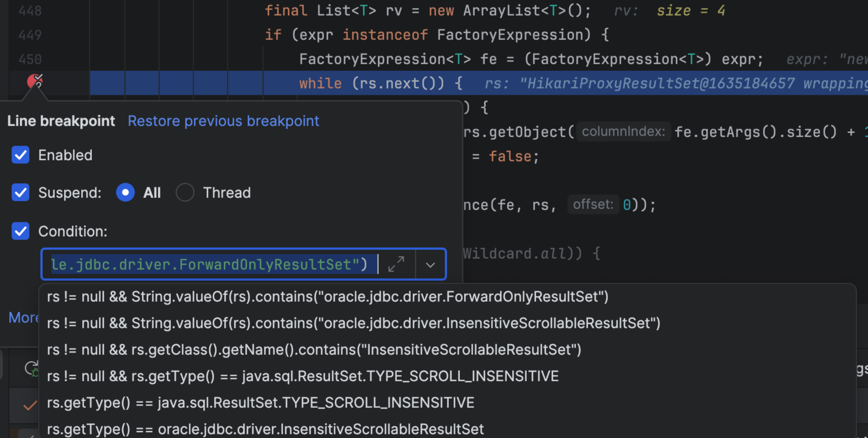Screen dimensions: 868x438
Task: Select the rs.getType() == java.sql.ResultSet.TYPE_SCROLL_INSENSITIVE entry
Action: click(x=260, y=402)
